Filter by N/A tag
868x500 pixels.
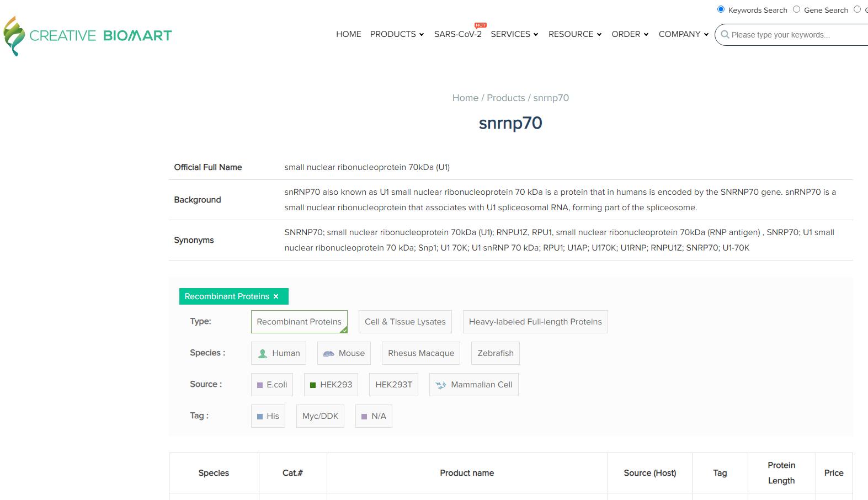374,416
